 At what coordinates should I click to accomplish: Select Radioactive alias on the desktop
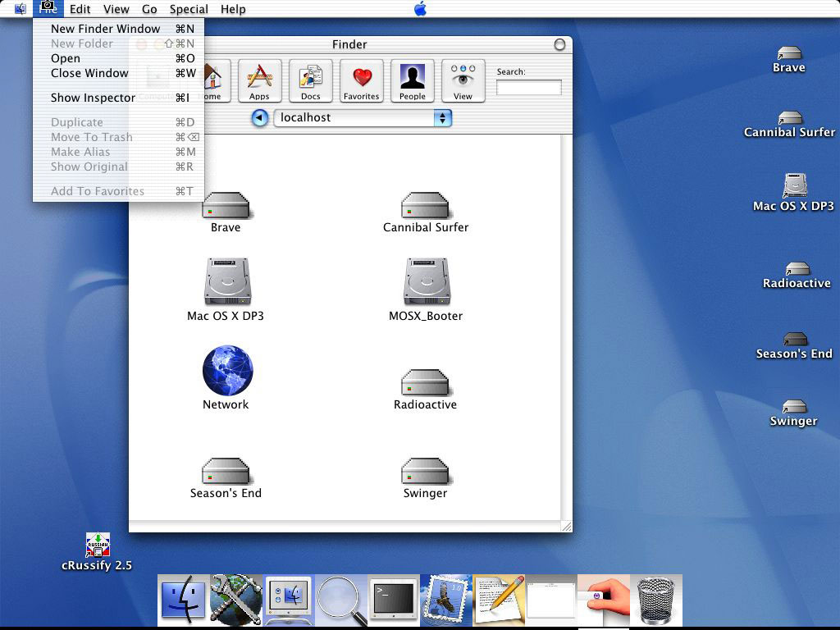[x=797, y=276]
